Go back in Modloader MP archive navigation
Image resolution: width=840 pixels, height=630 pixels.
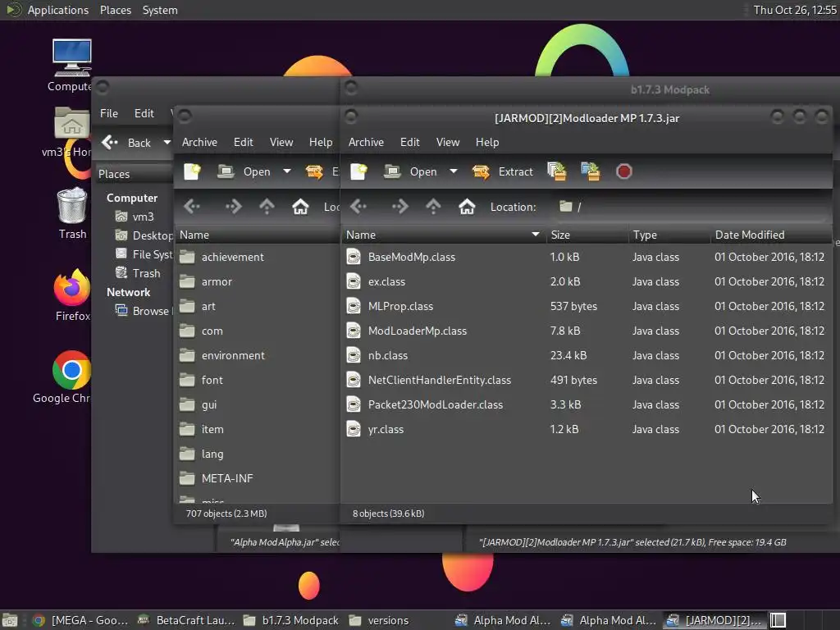[358, 207]
